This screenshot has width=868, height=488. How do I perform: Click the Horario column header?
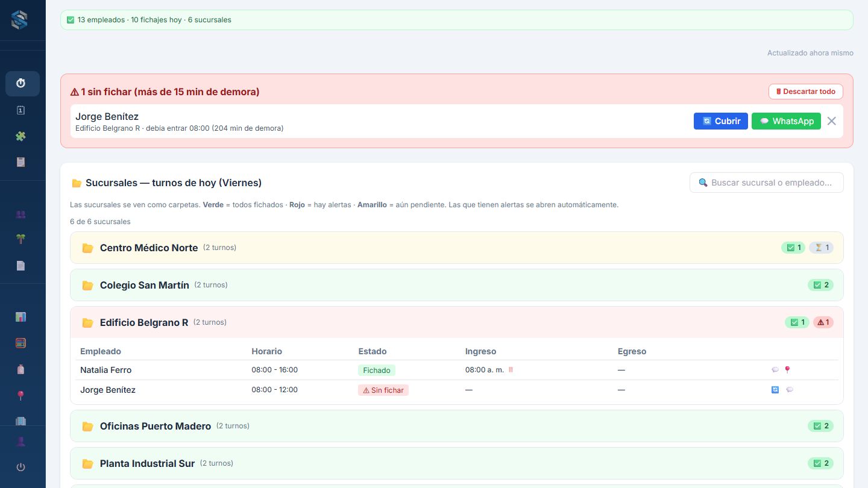267,351
